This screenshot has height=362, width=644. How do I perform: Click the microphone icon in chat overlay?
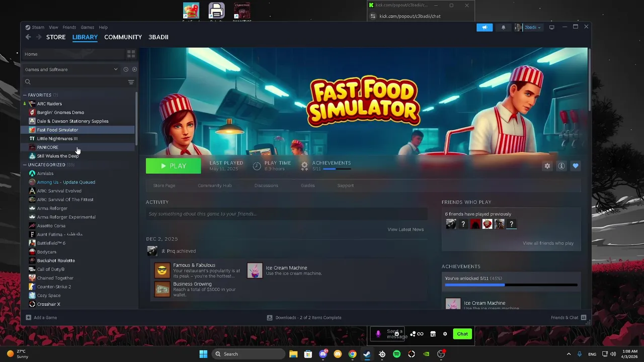(378, 334)
